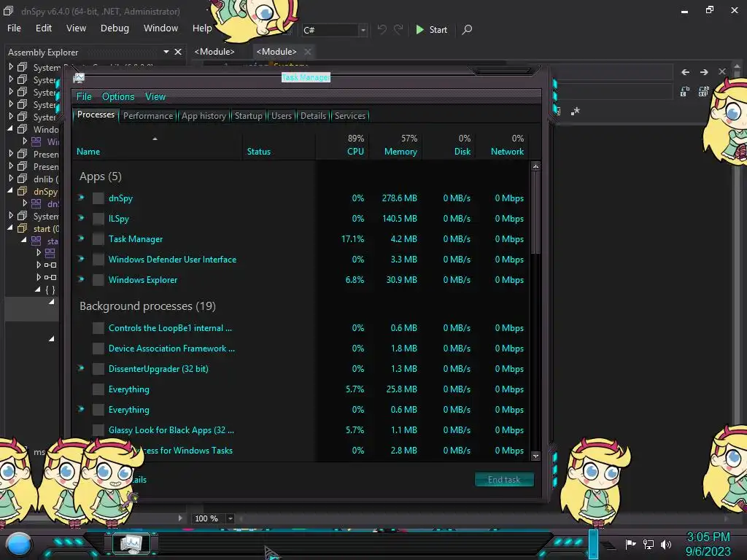Screen dimensions: 747x560
Task: Open dnSpy Debug menu
Action: [x=115, y=28]
